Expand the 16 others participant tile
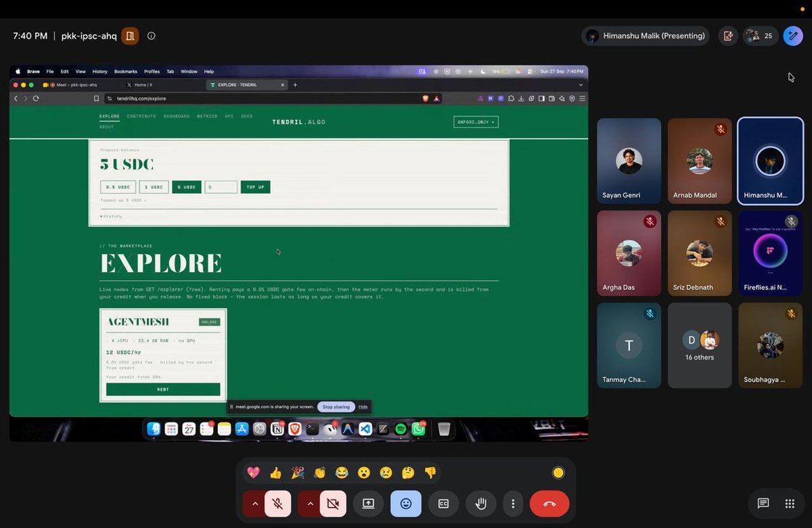Image resolution: width=812 pixels, height=528 pixels. (700, 345)
